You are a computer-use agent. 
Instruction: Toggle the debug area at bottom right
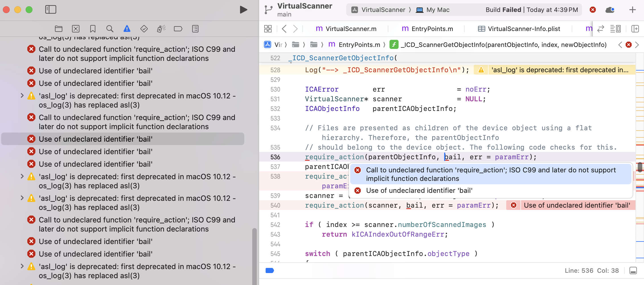click(633, 270)
